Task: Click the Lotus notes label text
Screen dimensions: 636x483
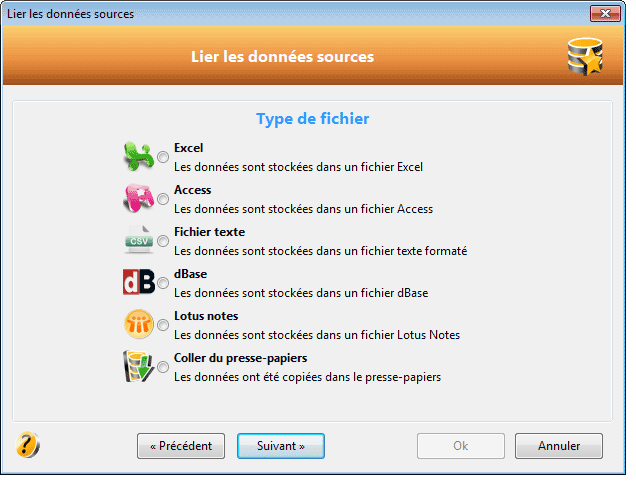Action: click(x=206, y=316)
